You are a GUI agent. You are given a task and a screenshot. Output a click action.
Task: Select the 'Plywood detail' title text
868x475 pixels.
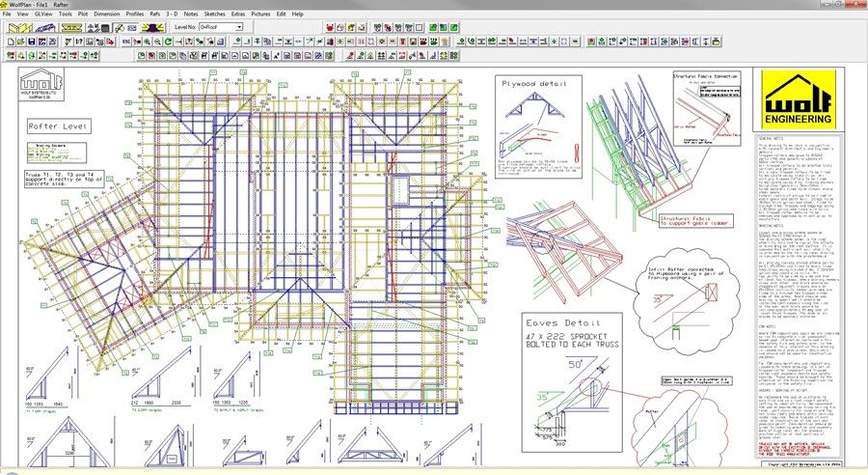pos(534,84)
